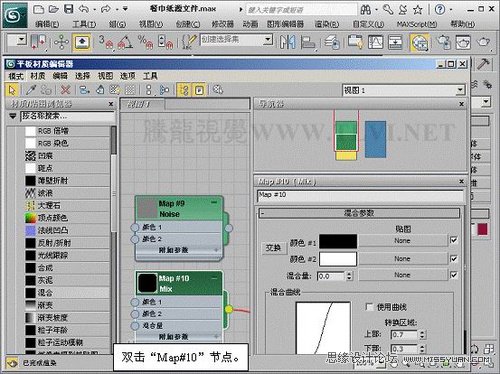The height and width of the screenshot is (374, 500).
Task: Open the 材质 menu
Action: [38, 76]
